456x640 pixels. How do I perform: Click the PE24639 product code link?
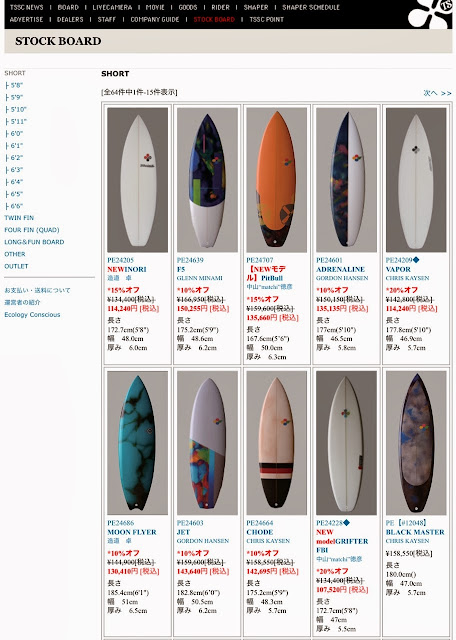point(190,260)
